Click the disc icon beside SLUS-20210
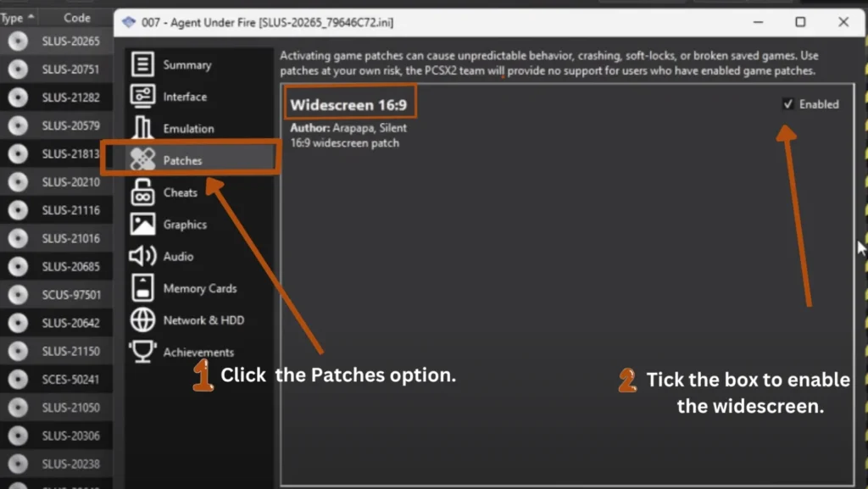The image size is (868, 489). pos(18,182)
